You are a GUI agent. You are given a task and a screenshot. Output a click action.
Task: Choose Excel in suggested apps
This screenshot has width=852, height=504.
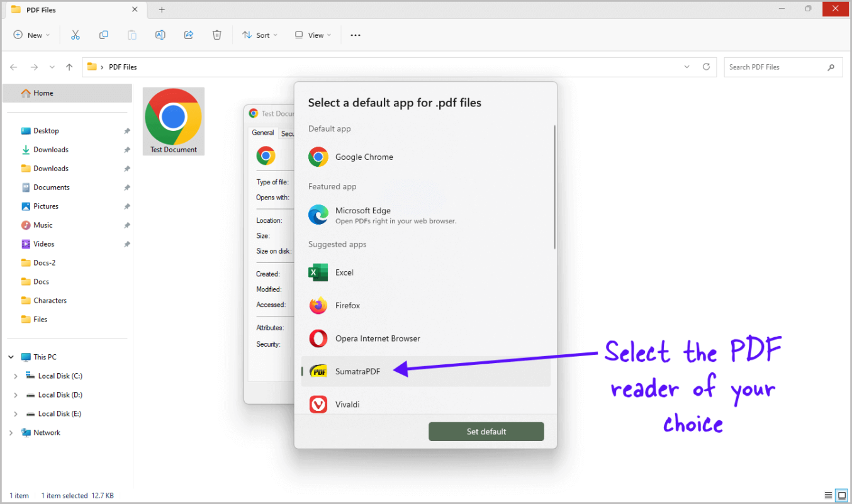[425, 272]
